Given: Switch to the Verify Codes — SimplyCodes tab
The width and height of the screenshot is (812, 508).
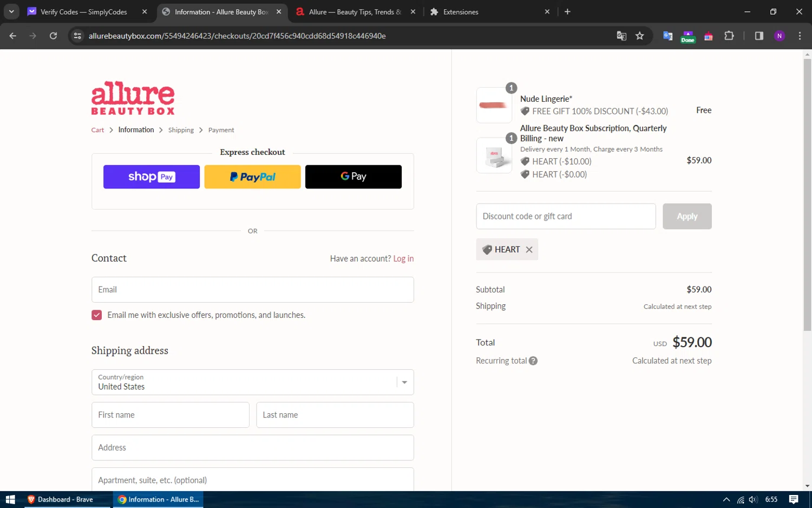Looking at the screenshot, I should pos(83,12).
